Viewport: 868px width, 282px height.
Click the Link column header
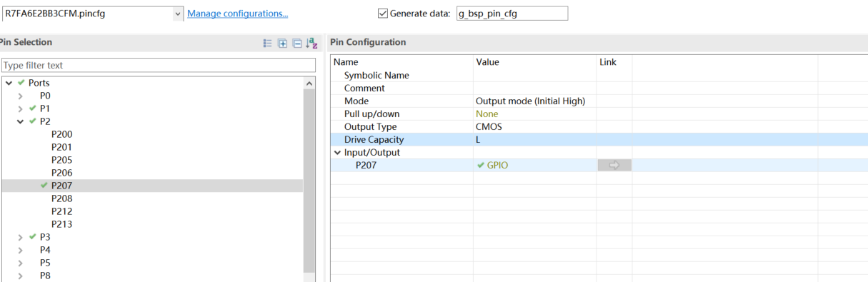[608, 62]
